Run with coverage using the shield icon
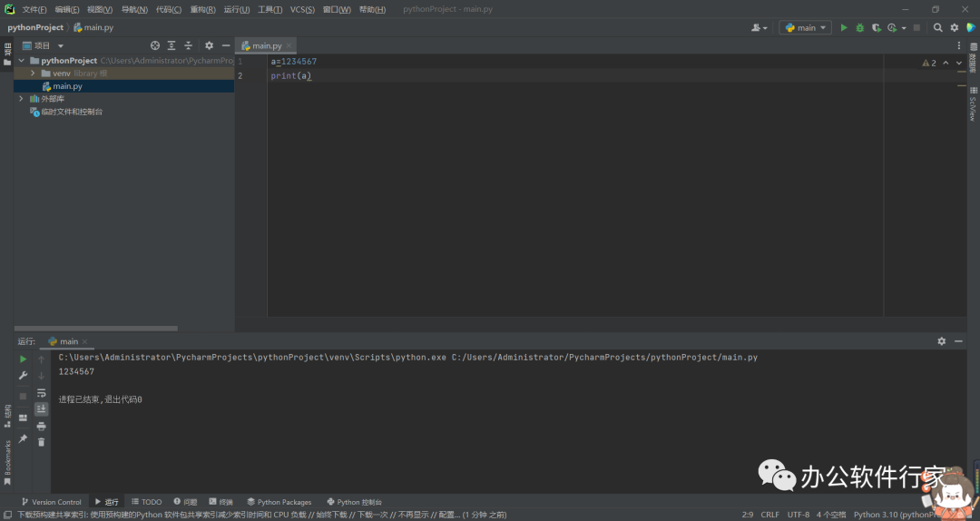Screen dimensions: 980x521 pos(877,28)
